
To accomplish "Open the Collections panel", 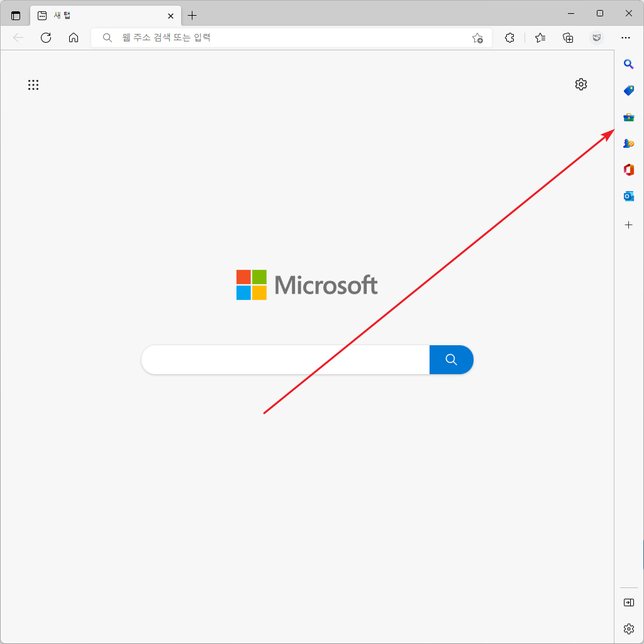I will [x=568, y=38].
